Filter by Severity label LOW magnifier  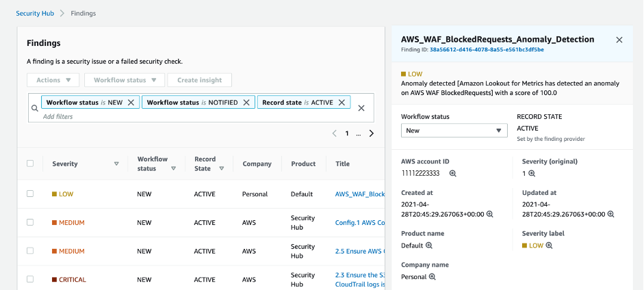[x=549, y=246]
